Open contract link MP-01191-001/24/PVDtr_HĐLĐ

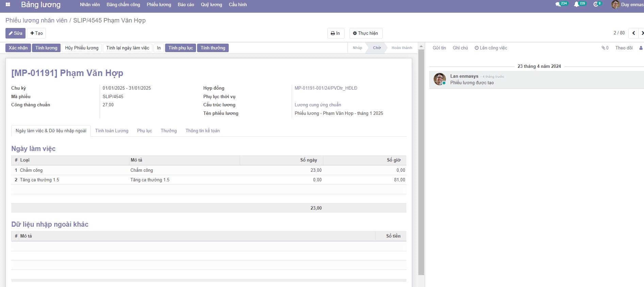click(x=326, y=88)
